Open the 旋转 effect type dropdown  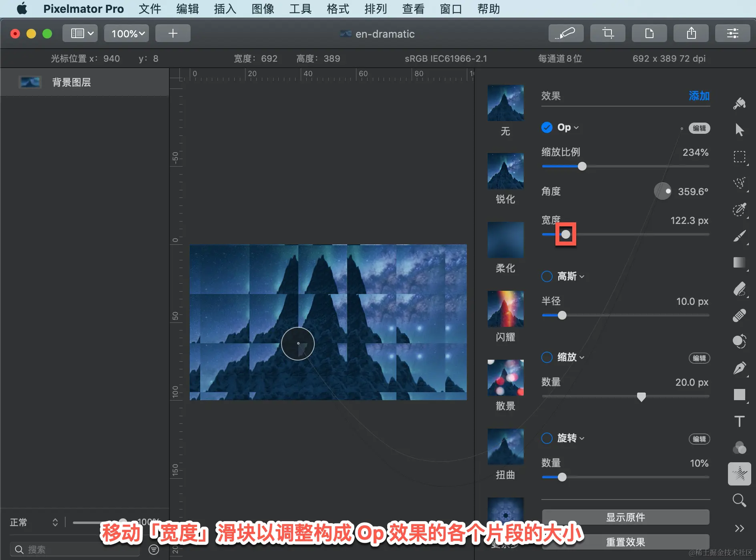(x=571, y=438)
